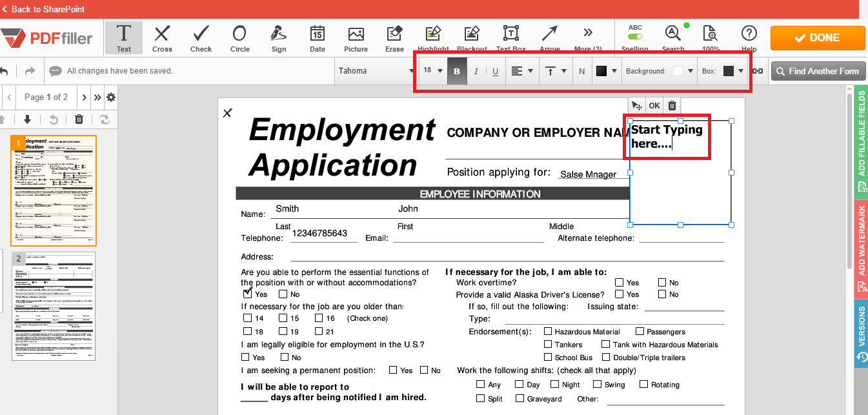Viewport: 868px width, 415px height.
Task: Move the page down
Action: [27, 119]
